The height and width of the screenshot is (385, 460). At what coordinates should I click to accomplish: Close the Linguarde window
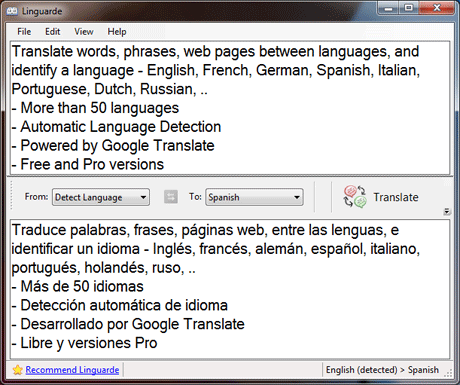[437, 8]
